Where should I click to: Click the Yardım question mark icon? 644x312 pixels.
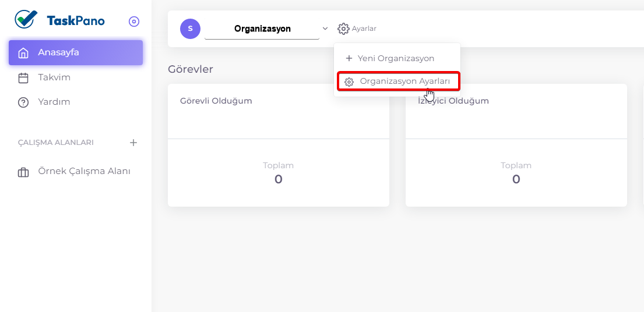[23, 102]
